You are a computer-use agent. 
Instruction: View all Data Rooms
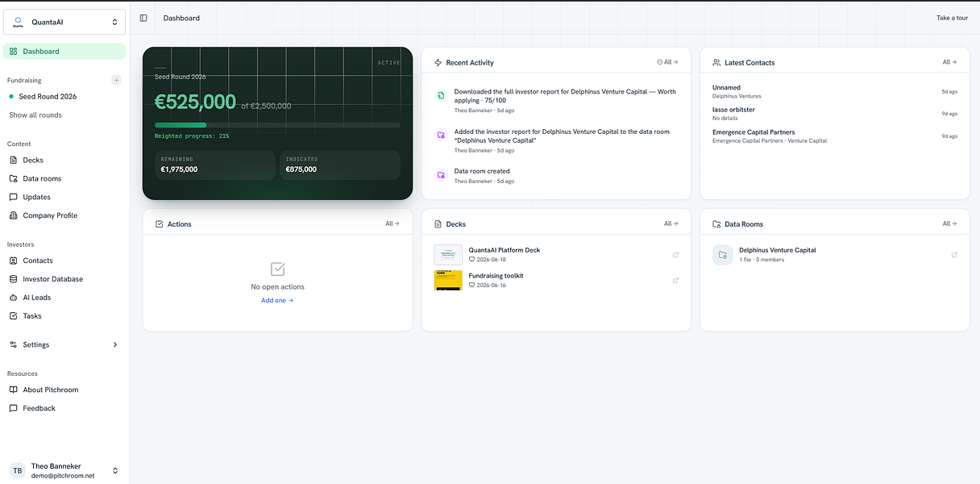point(950,223)
